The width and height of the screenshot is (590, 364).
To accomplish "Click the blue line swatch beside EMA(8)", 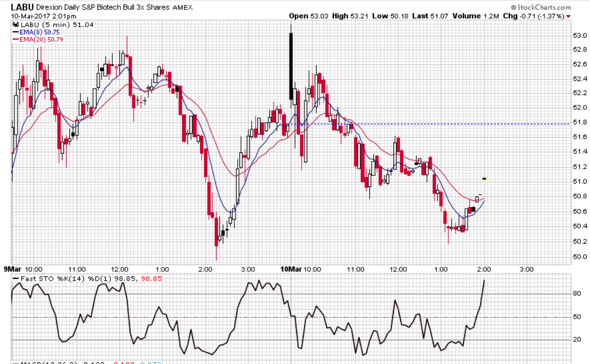I will [16, 32].
